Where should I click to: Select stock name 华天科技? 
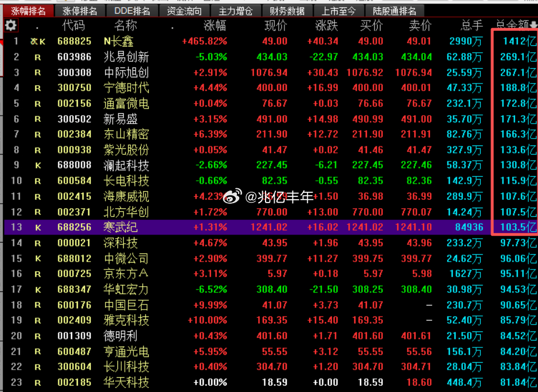(x=126, y=382)
